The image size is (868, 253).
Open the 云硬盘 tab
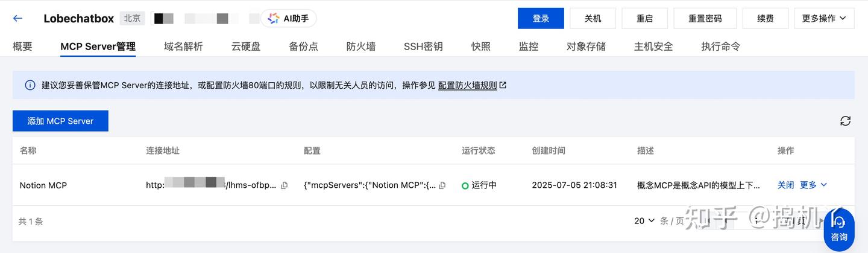246,46
